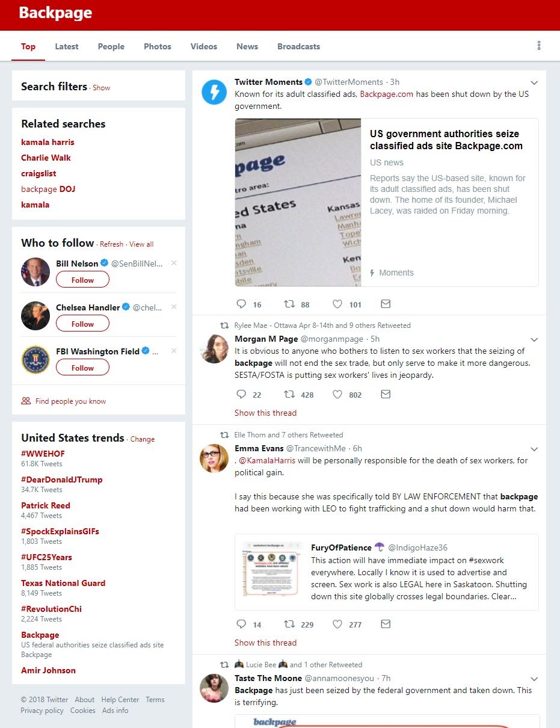Viewport: 560px width, 728px height.
Task: Retweet the Twitter Moments Backpage tweet
Action: [289, 304]
